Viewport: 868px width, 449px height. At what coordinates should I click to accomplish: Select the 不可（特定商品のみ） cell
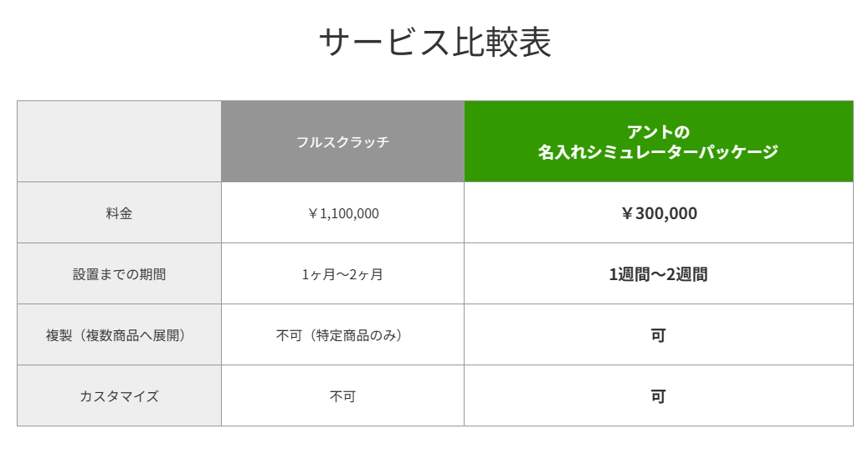pyautogui.click(x=342, y=335)
